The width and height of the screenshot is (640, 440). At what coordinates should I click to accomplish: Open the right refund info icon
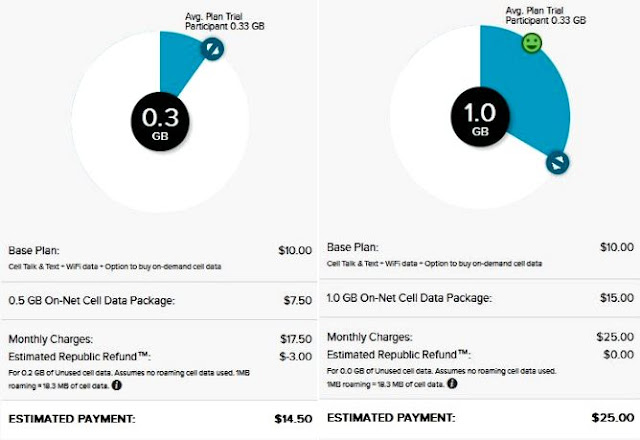(x=452, y=384)
